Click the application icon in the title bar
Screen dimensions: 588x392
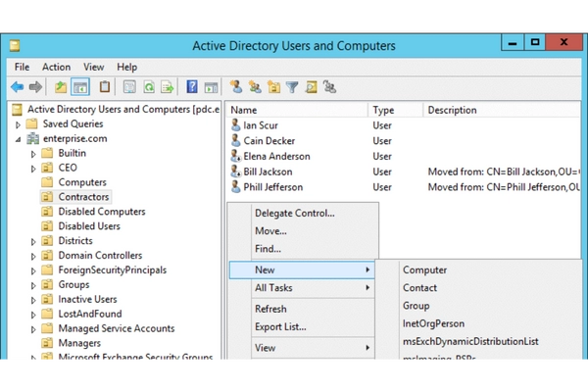click(x=15, y=46)
